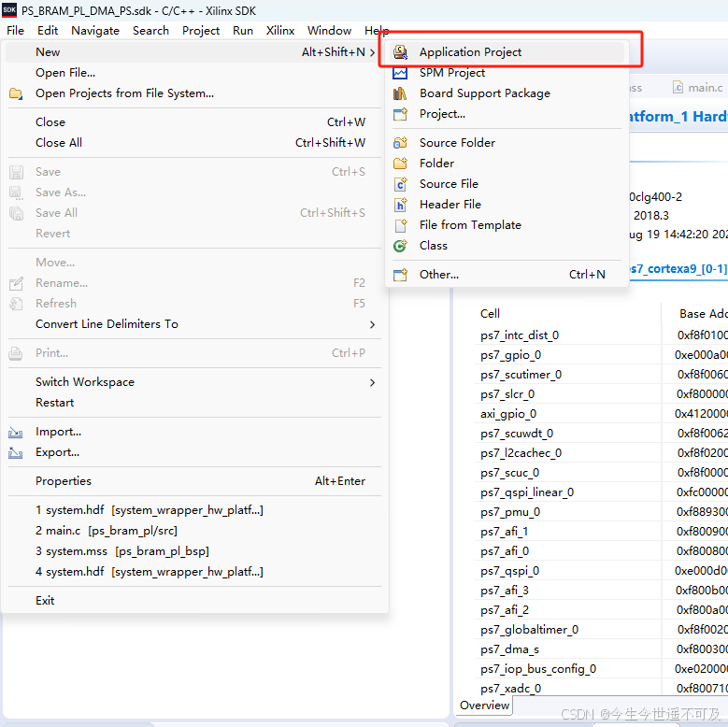Viewport: 728px width, 727px height.
Task: Click the green Class icon
Action: click(400, 246)
